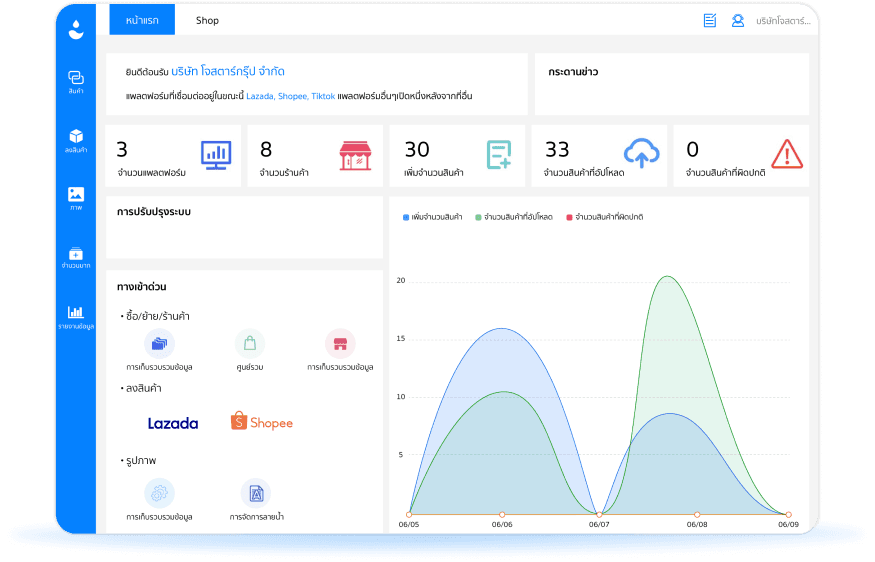Open the ภาพ image icon in sidebar
Image resolution: width=875 pixels, height=562 pixels.
[x=76, y=199]
